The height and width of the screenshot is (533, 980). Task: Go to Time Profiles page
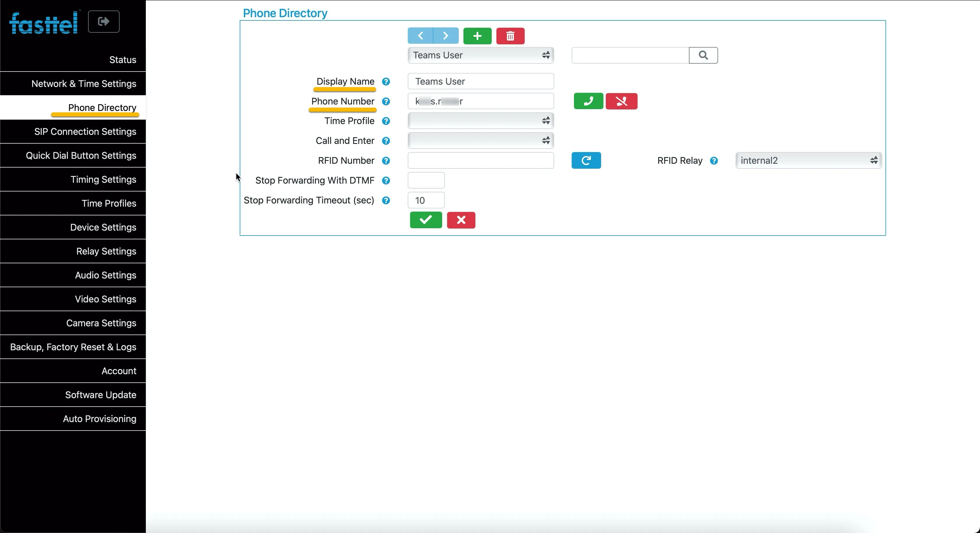tap(73, 203)
